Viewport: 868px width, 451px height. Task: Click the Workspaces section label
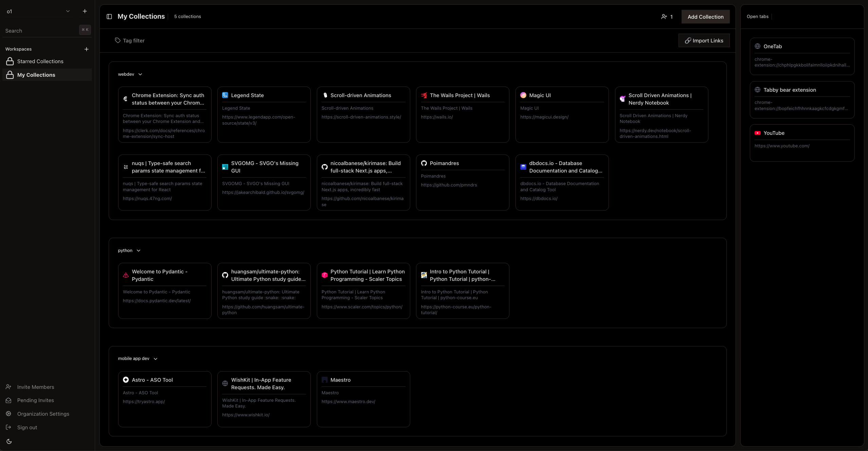click(x=18, y=49)
